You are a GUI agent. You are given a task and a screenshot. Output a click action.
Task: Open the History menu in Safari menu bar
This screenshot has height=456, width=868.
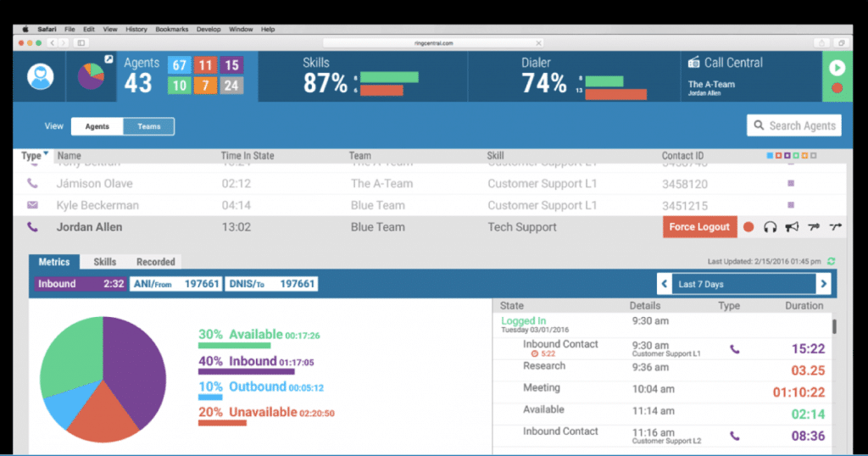(x=136, y=29)
